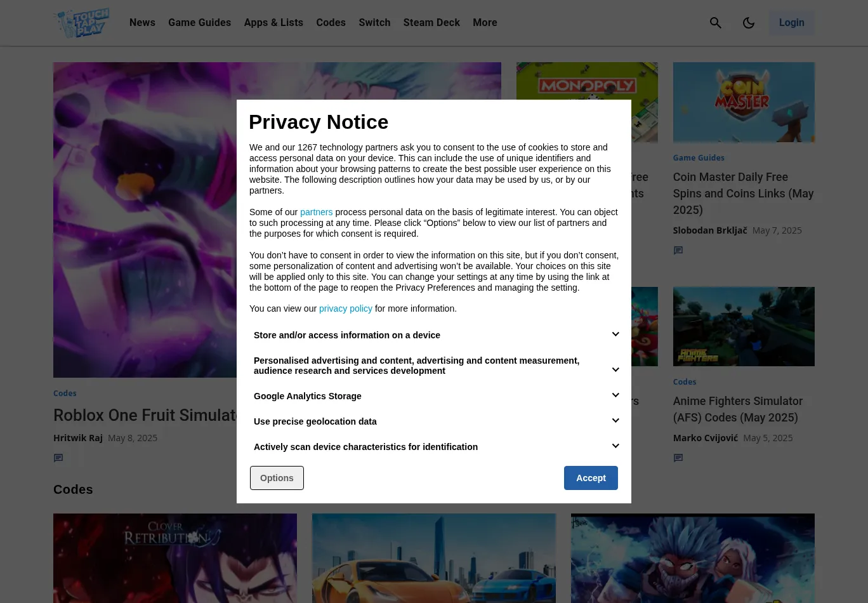The height and width of the screenshot is (603, 868).
Task: Click comments icon under Roblox One Fruit article
Action: (x=58, y=458)
